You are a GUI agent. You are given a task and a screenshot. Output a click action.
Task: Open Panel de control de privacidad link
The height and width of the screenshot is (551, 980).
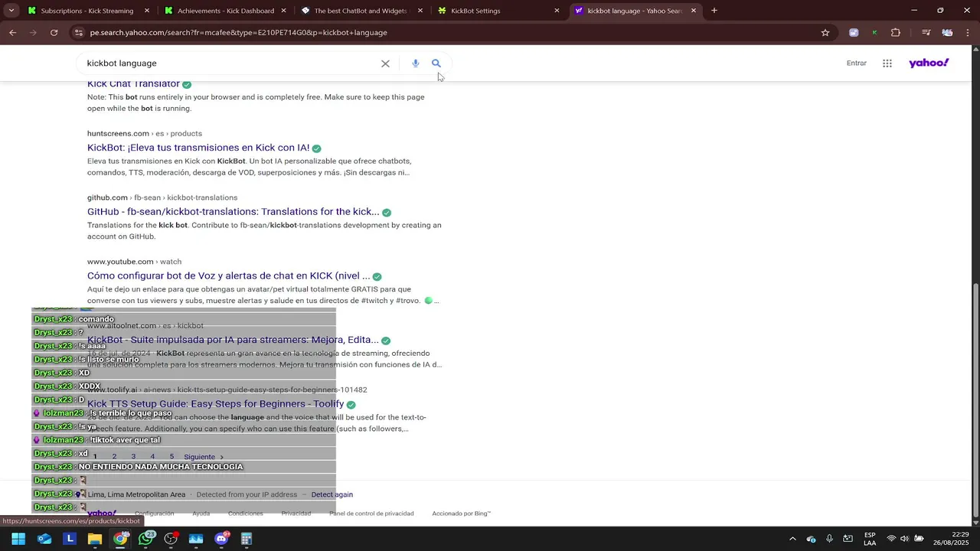coord(371,514)
